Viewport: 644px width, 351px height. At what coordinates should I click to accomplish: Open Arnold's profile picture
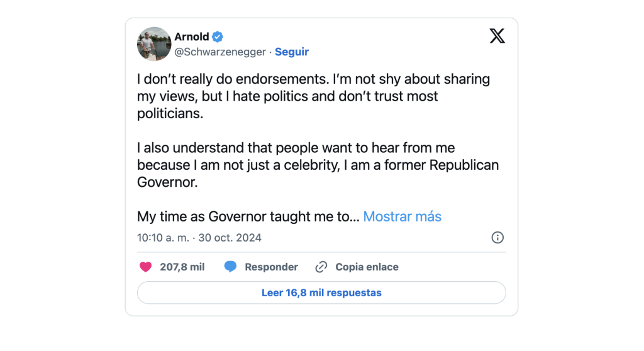[154, 44]
